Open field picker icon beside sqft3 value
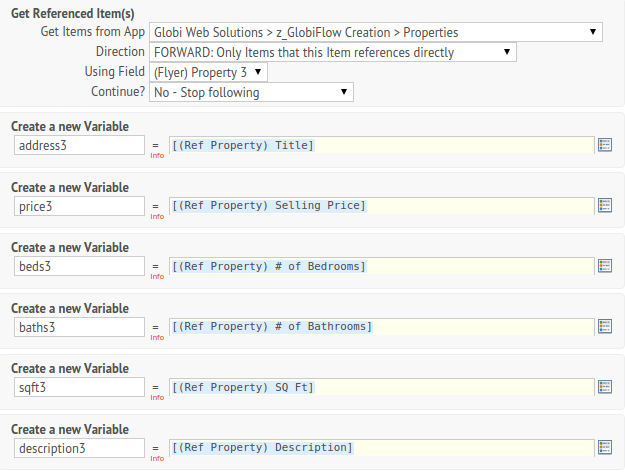This screenshot has width=625, height=472. coord(605,387)
